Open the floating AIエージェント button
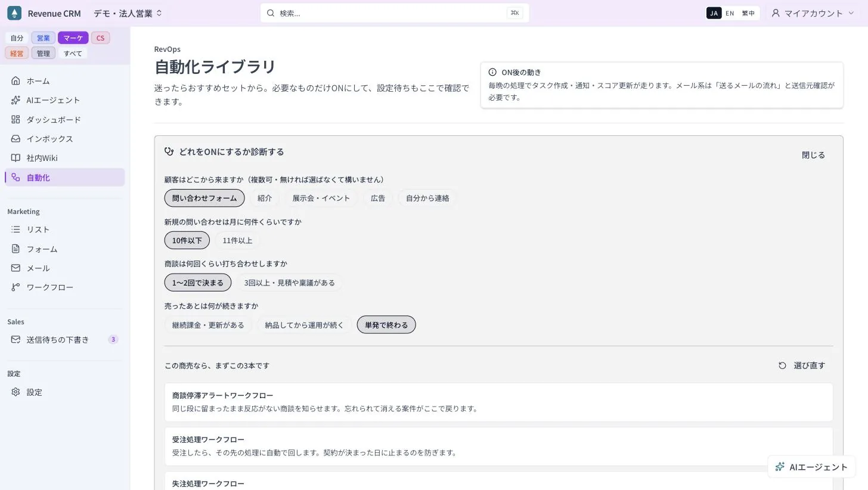 pos(811,467)
